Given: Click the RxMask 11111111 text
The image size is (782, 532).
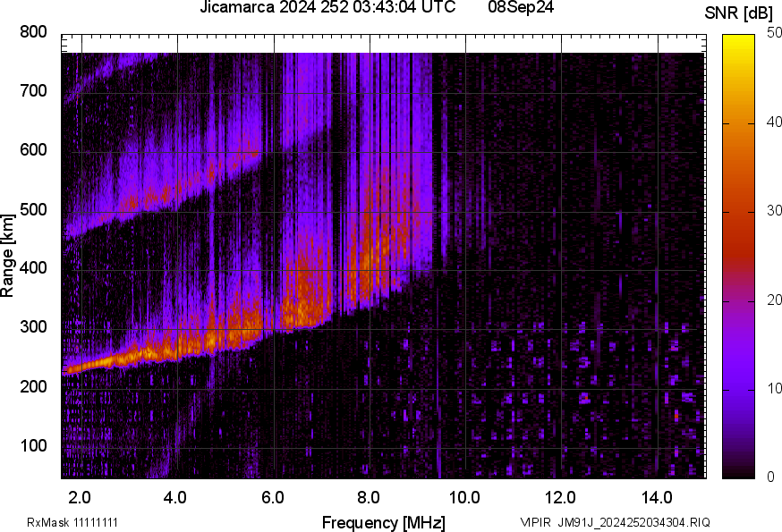Looking at the screenshot, I should pos(72,522).
